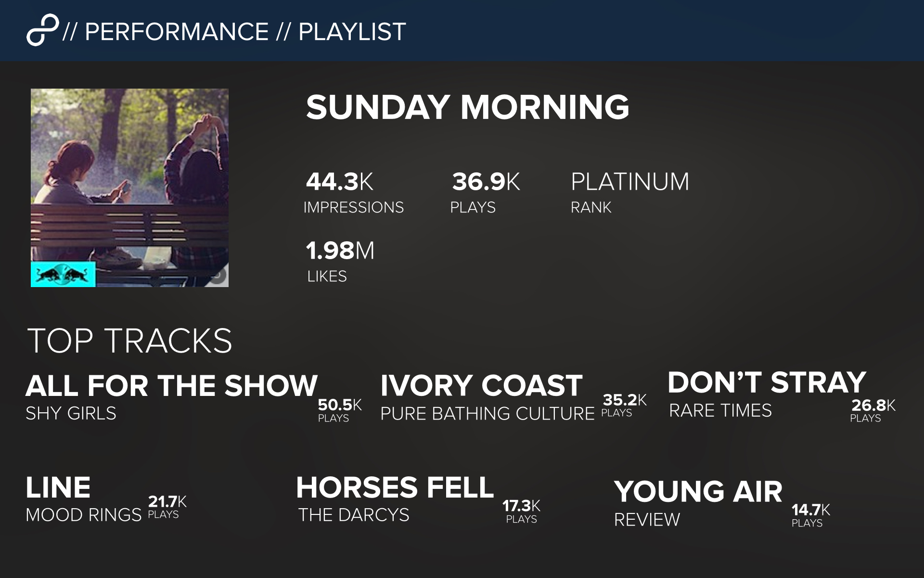This screenshot has width=924, height=578.
Task: Click the 8tracks infinity logo icon
Action: tap(43, 30)
